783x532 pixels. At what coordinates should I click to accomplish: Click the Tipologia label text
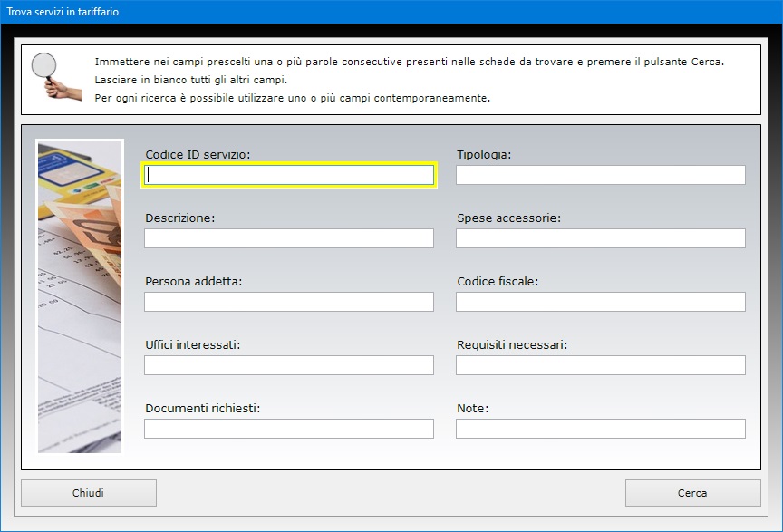coord(484,155)
